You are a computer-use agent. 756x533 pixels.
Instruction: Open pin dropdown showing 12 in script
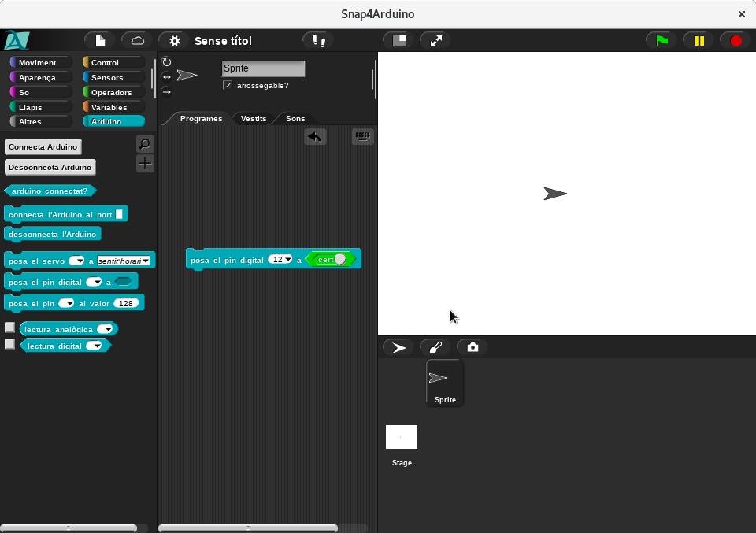[x=288, y=260]
